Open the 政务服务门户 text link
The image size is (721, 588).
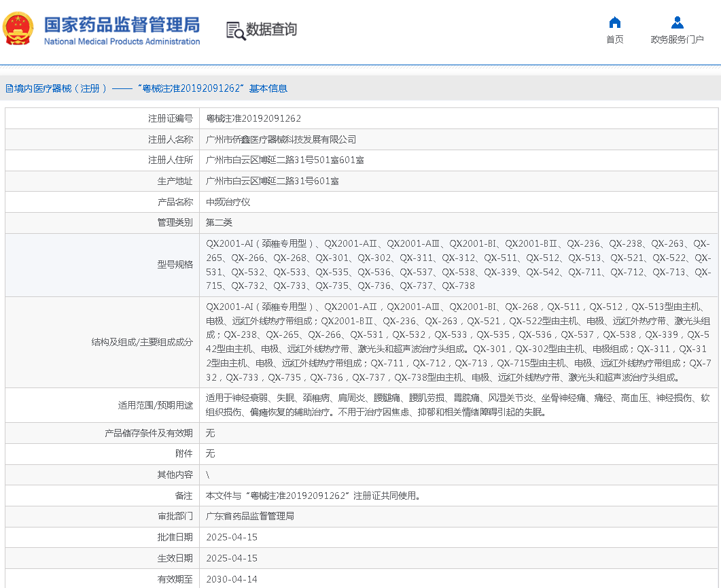point(677,39)
